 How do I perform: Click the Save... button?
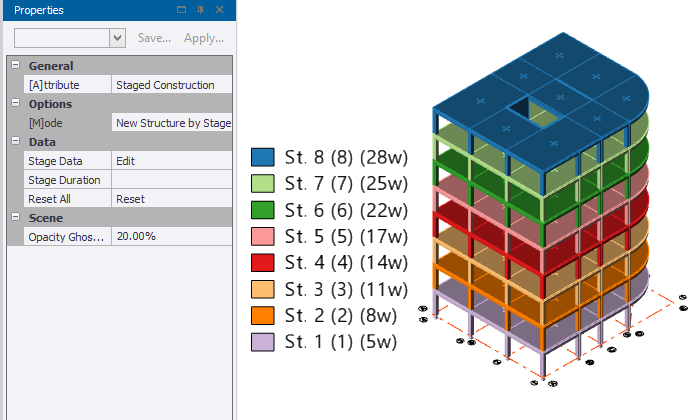click(x=154, y=38)
